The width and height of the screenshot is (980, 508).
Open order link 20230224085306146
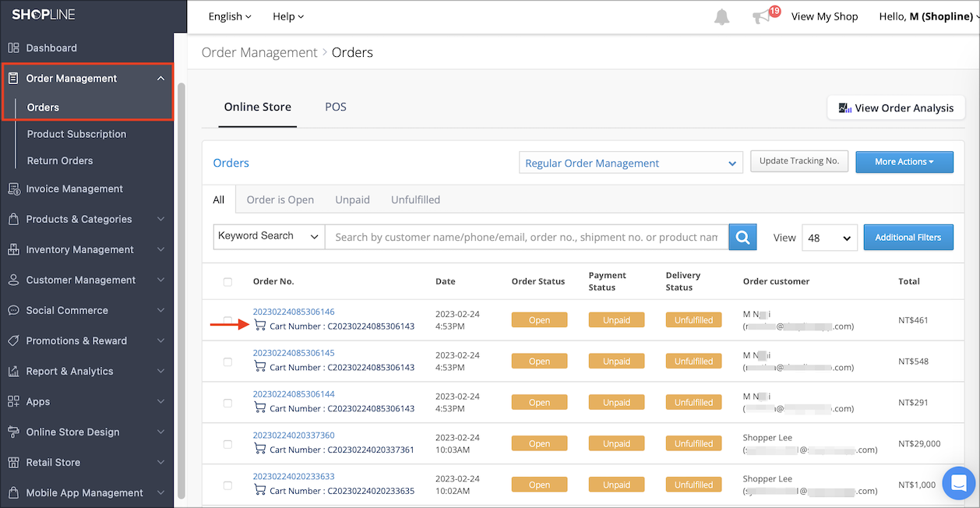click(294, 312)
